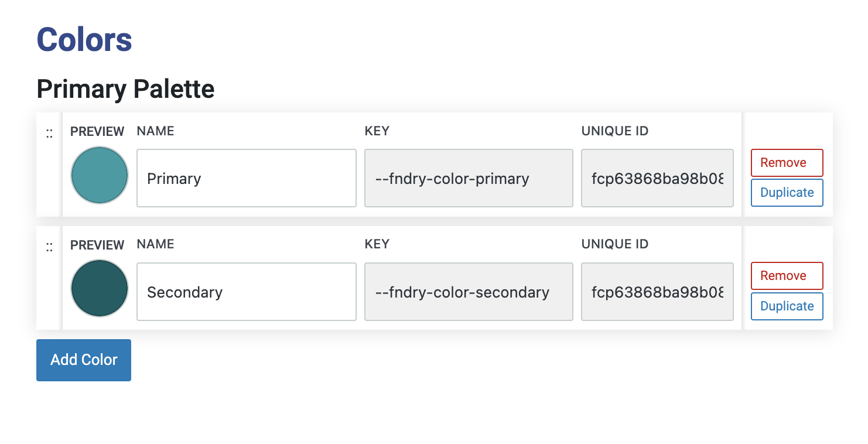Duplicate the Primary color

(x=787, y=193)
